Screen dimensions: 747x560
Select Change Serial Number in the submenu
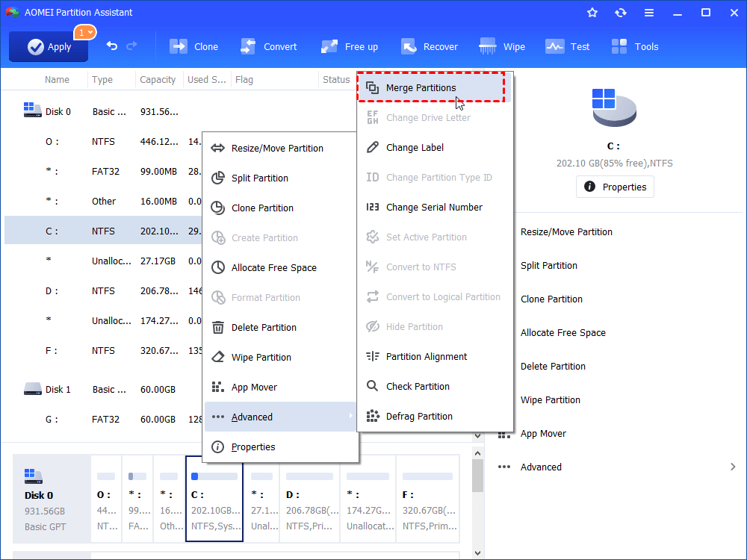[x=435, y=207]
